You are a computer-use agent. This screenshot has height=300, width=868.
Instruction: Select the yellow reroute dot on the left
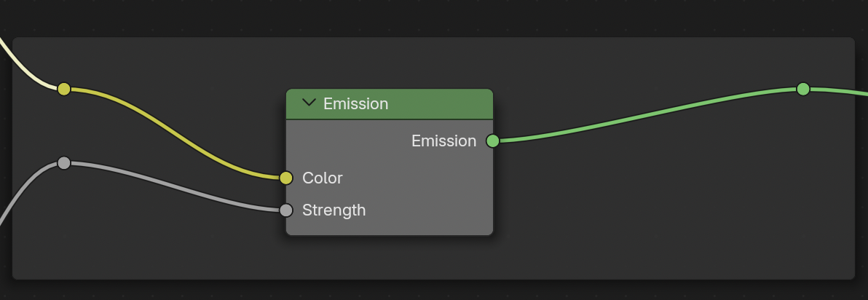(64, 89)
